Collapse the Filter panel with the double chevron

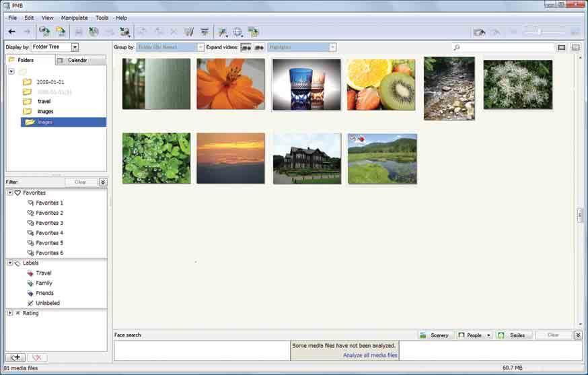103,182
